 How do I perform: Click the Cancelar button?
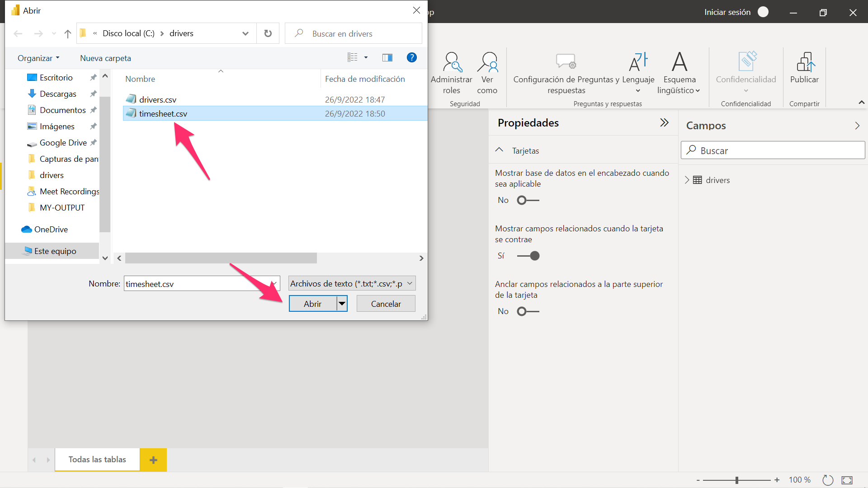pyautogui.click(x=386, y=304)
